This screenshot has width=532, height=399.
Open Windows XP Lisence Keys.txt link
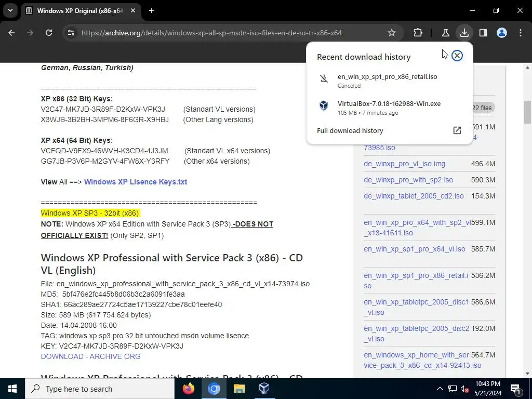[x=136, y=182]
